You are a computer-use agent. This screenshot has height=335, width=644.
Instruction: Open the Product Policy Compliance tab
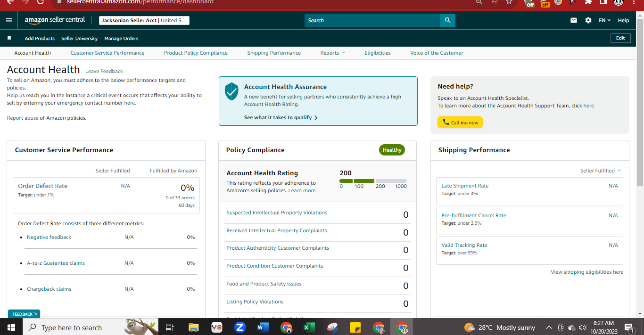(x=196, y=53)
